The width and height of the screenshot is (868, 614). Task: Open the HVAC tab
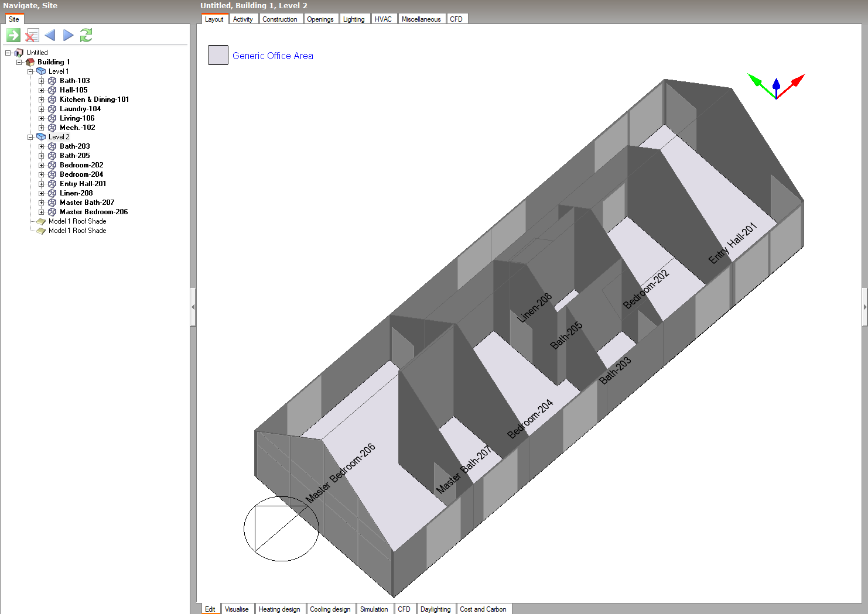(383, 19)
